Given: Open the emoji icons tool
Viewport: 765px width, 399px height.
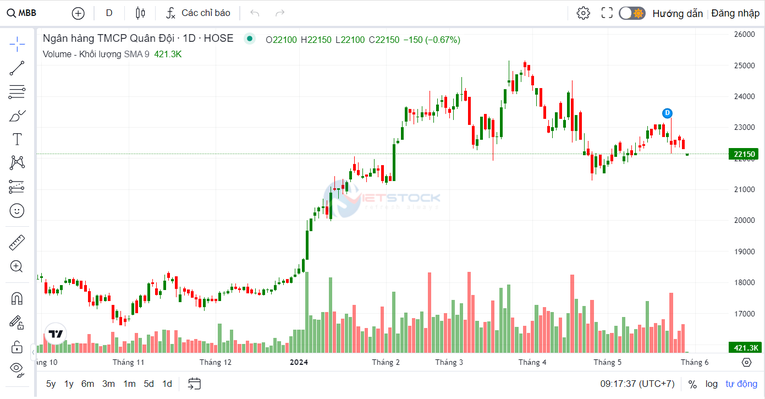Looking at the screenshot, I should (x=17, y=211).
